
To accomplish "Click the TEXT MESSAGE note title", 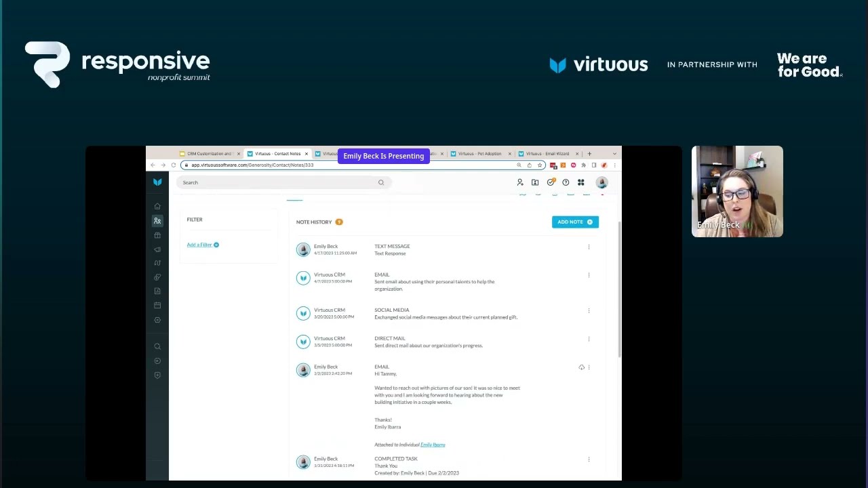I will pyautogui.click(x=392, y=247).
